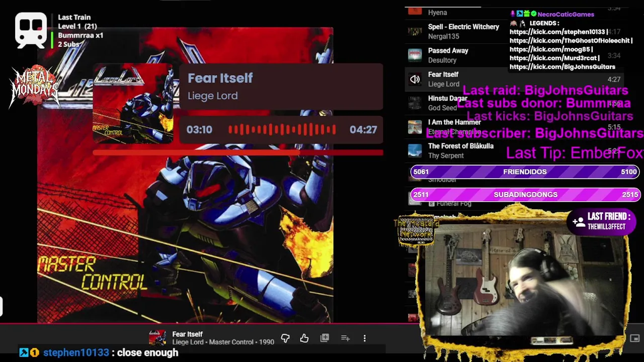Click the Last raid: BigJohnsGuitars text

click(545, 90)
